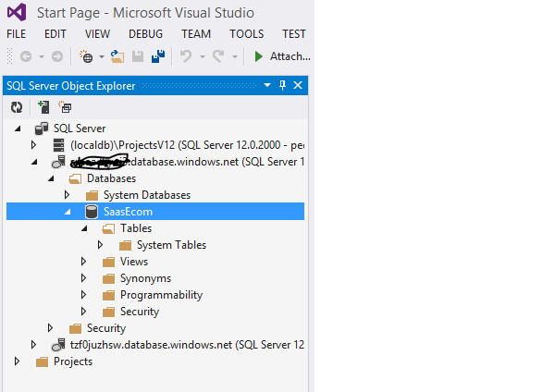
Task: Open the Undo history dropdown arrow
Action: pos(203,56)
